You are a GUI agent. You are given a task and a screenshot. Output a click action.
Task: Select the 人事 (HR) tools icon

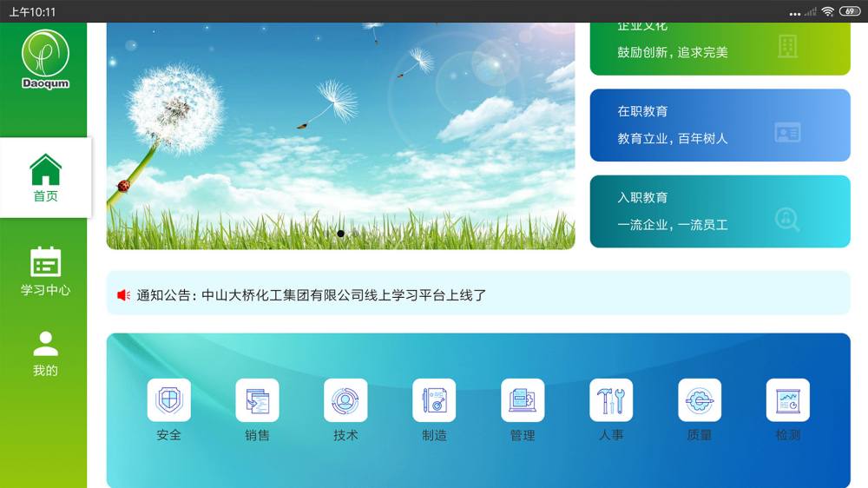(611, 400)
